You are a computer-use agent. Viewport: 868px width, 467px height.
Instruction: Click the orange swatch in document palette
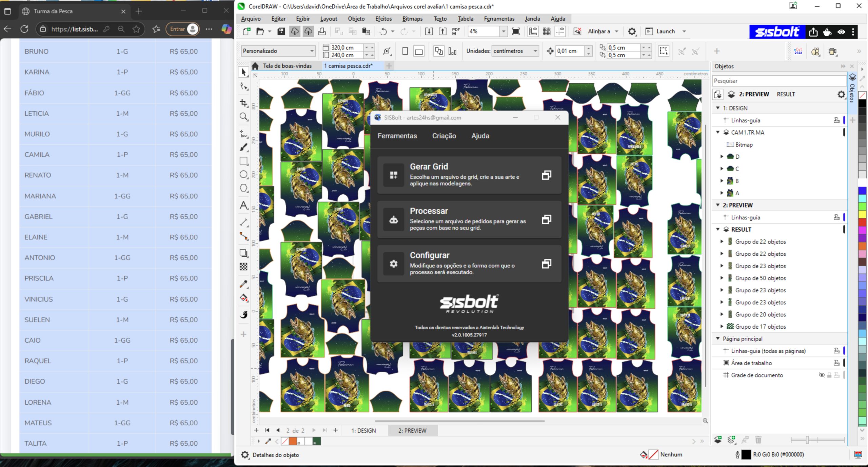(x=293, y=441)
